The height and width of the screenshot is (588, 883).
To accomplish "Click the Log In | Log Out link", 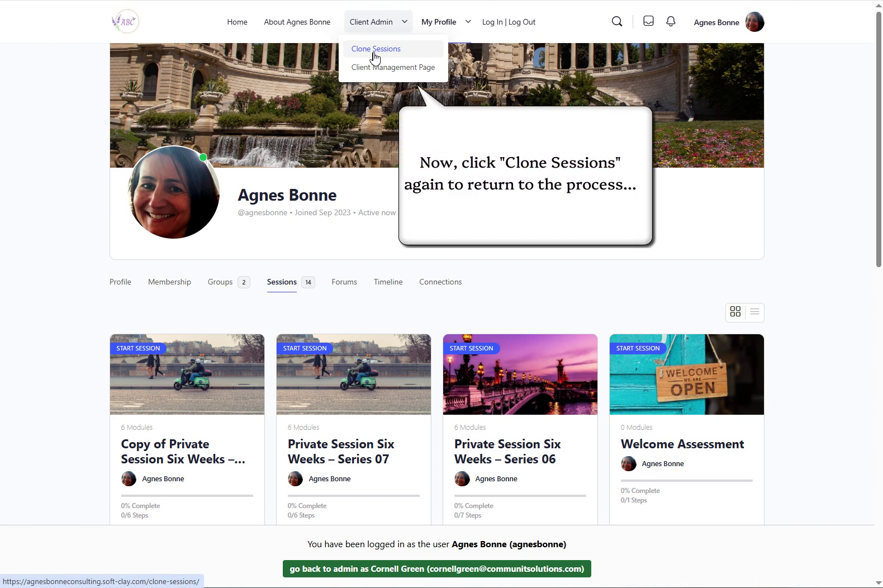I will (509, 22).
